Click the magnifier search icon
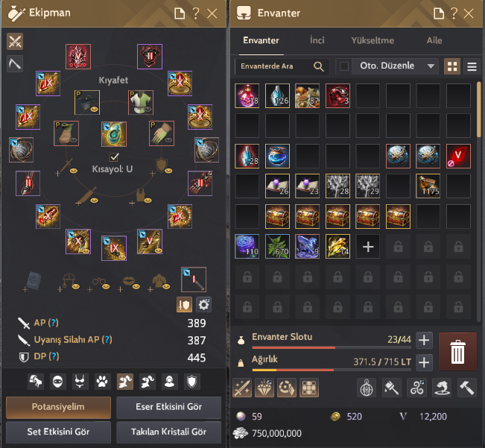The width and height of the screenshot is (485, 448). [x=319, y=66]
